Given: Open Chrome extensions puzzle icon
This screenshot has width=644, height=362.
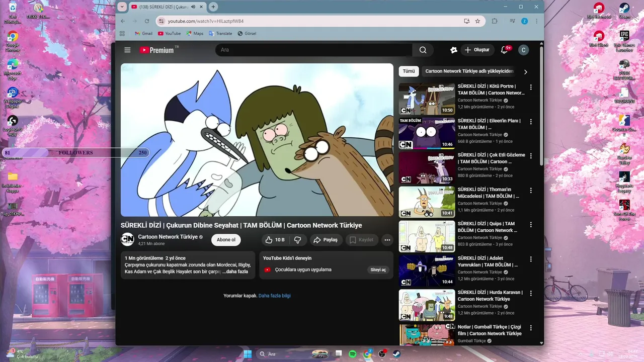Looking at the screenshot, I should click(495, 21).
